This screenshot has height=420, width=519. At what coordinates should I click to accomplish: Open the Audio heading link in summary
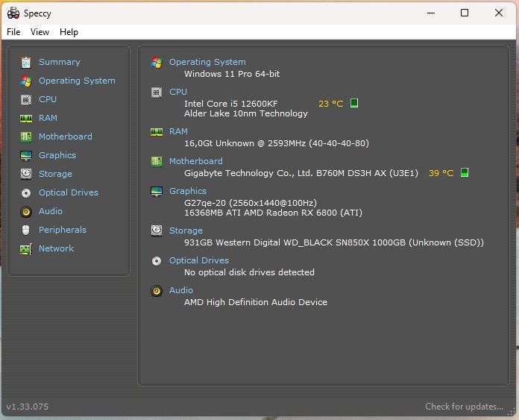click(181, 290)
